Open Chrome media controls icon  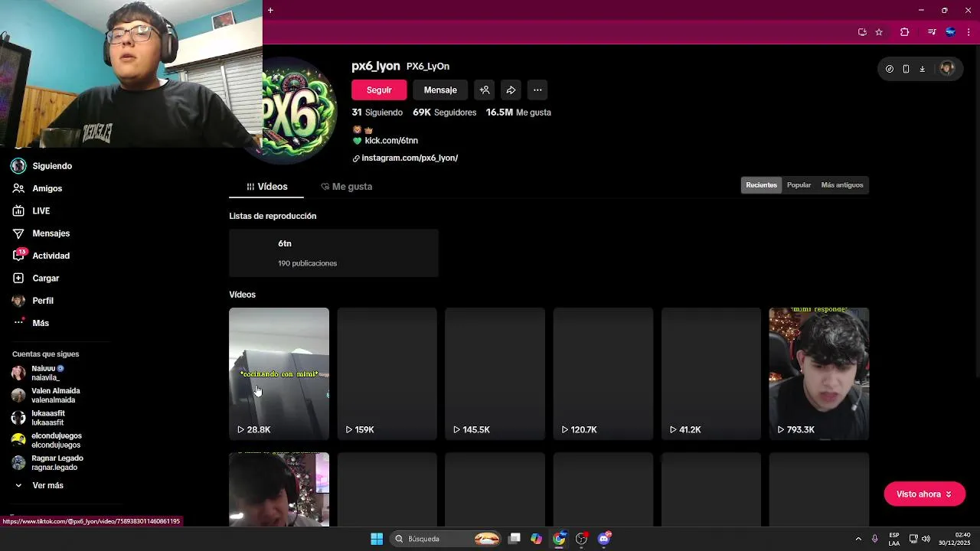(x=932, y=32)
